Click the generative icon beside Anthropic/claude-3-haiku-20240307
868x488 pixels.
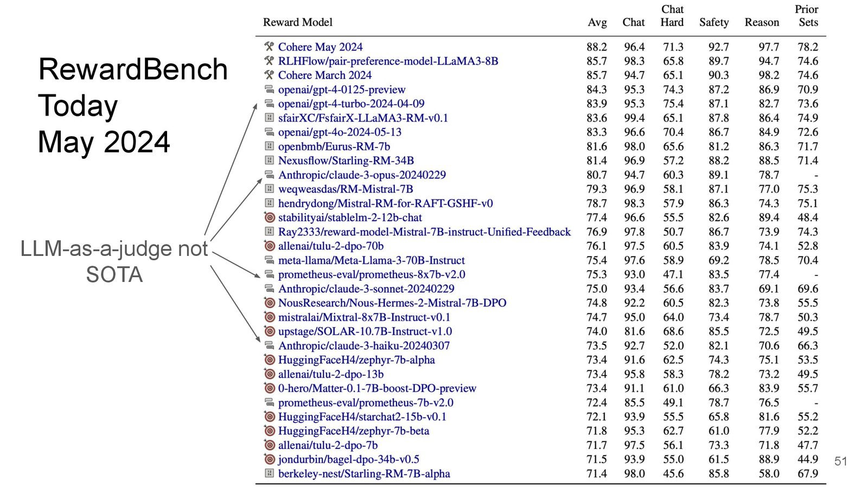tap(269, 345)
